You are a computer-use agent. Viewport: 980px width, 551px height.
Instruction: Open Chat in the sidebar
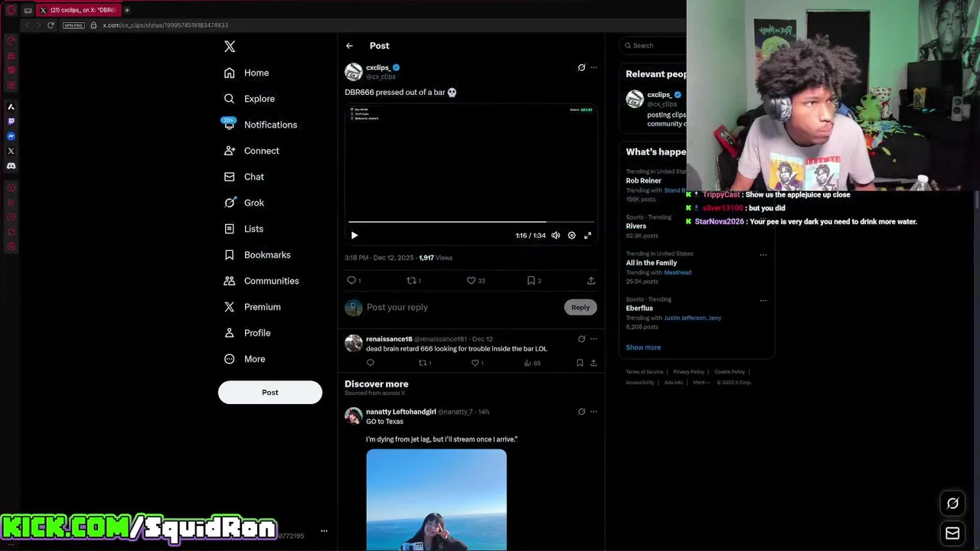[x=244, y=177]
